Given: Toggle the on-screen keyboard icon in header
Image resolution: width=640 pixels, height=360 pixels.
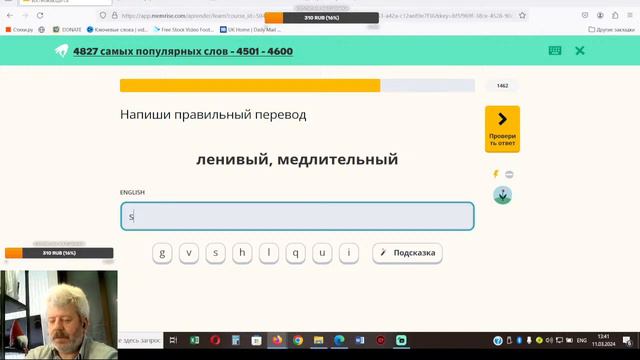Looking at the screenshot, I should (x=555, y=51).
